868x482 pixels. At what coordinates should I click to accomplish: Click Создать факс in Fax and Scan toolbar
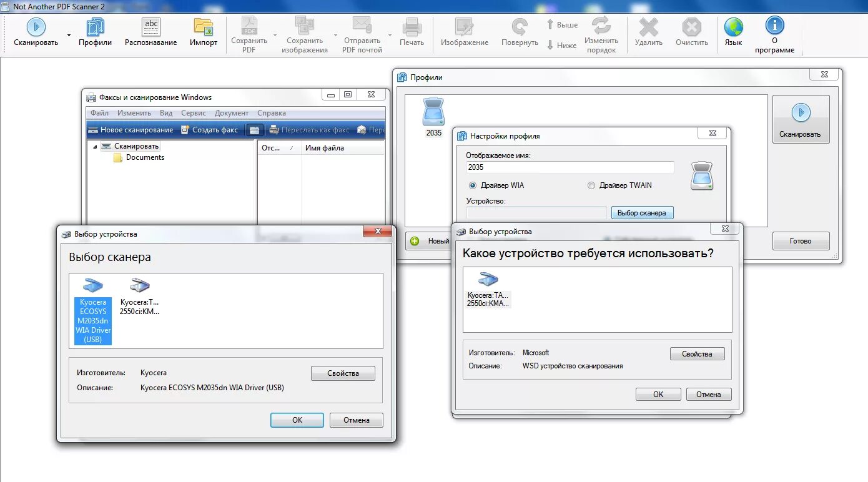[x=209, y=130]
